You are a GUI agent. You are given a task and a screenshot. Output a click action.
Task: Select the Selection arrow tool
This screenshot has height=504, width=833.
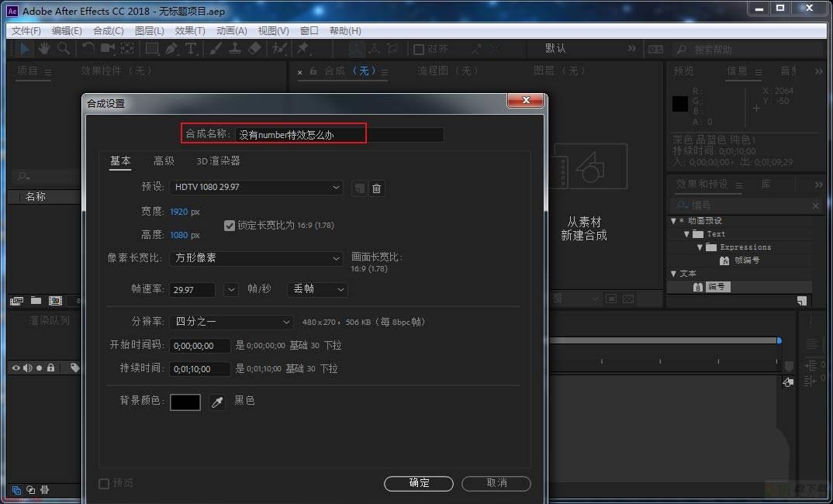pos(25,49)
